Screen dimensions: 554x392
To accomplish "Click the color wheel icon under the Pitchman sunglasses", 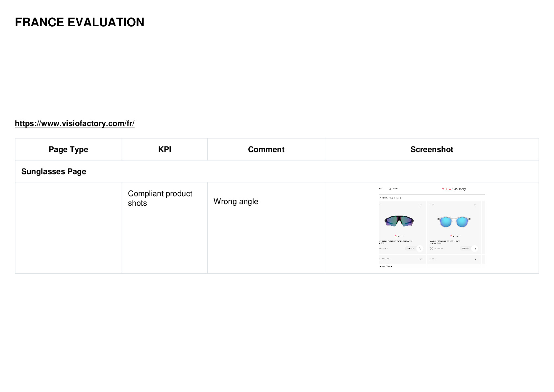I will [x=451, y=236].
